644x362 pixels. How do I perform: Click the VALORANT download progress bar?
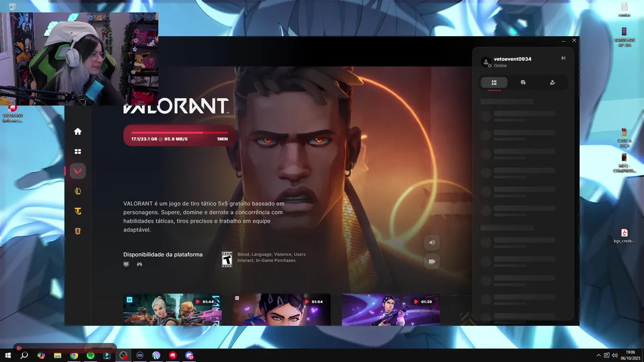click(x=179, y=135)
